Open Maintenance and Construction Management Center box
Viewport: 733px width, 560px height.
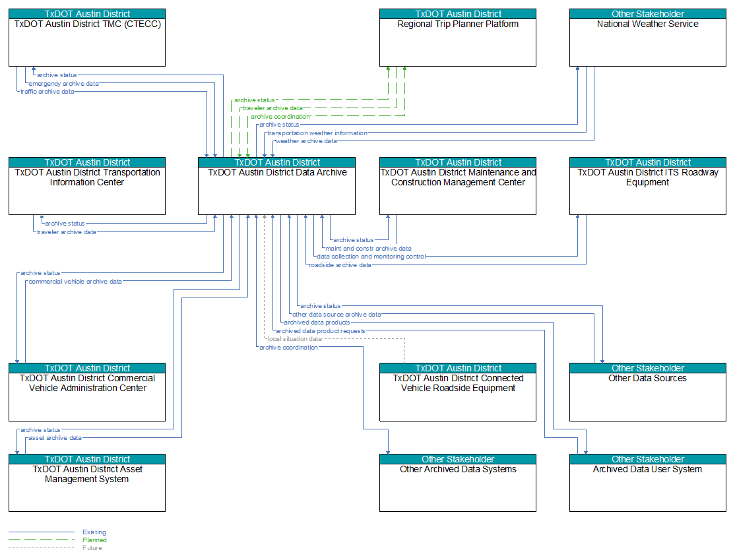click(458, 186)
